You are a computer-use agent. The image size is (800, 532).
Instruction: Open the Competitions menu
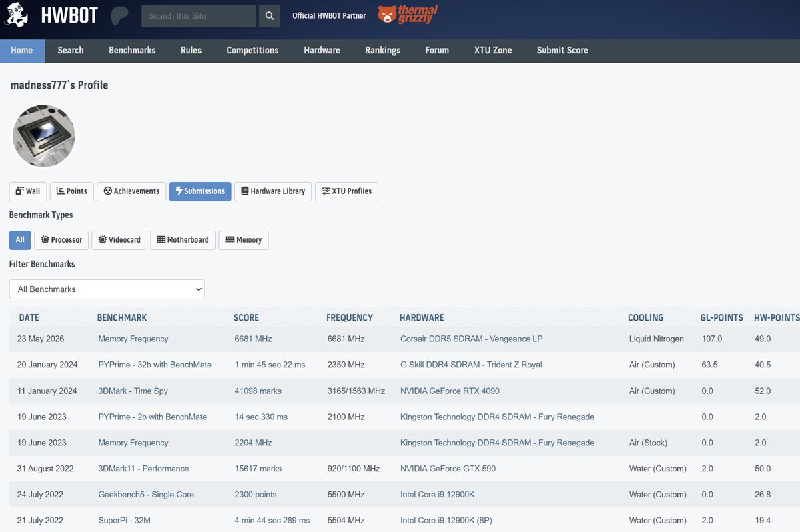coord(253,51)
